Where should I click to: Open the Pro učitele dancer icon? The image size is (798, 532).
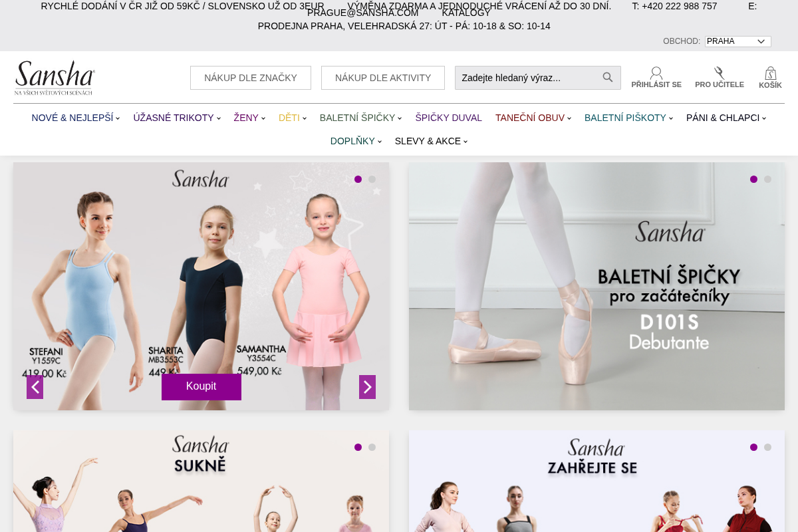coord(720,72)
